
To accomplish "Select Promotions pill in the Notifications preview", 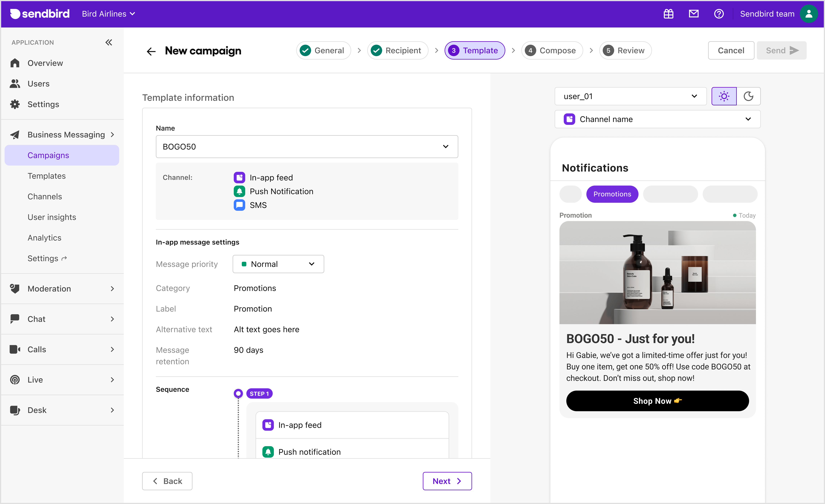I will click(x=612, y=194).
